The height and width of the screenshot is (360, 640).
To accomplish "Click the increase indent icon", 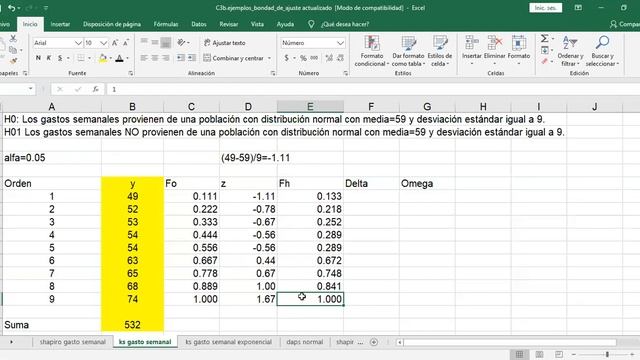I will pos(192,58).
